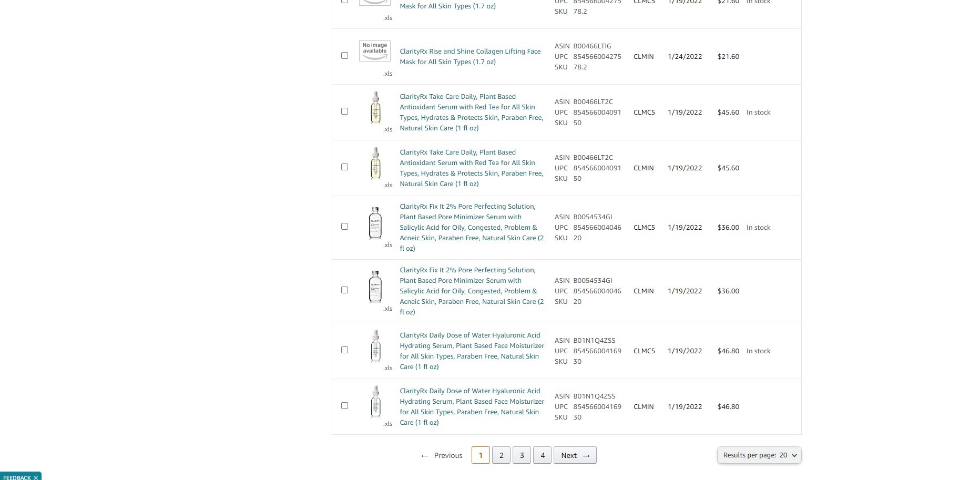Select ASIN B01N1Q4ZSS in the Daily Dose CLMC5 row

click(594, 340)
